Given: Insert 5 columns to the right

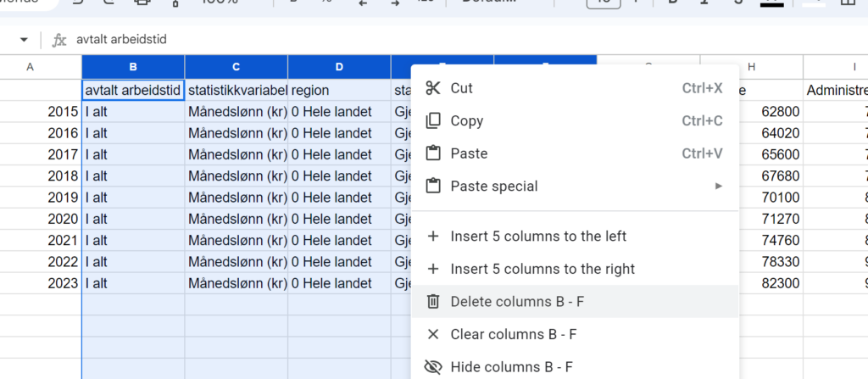Looking at the screenshot, I should click(x=576, y=270).
